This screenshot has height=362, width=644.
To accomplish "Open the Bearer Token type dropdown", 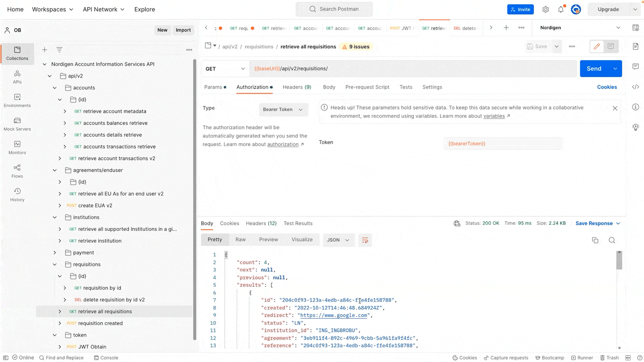I will (x=283, y=109).
